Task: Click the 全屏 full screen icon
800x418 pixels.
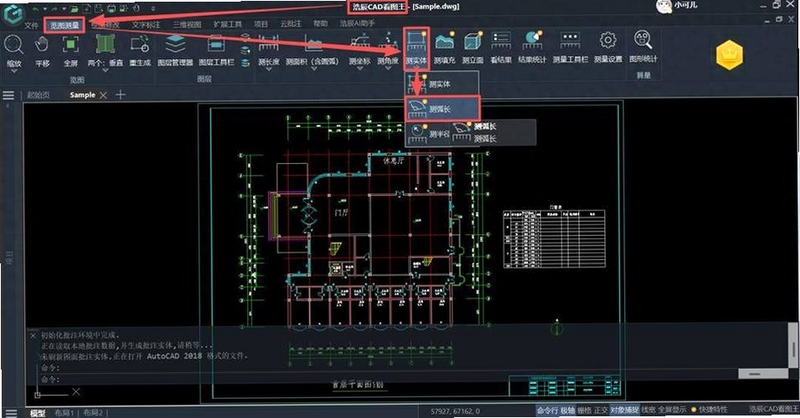Action: 71,51
